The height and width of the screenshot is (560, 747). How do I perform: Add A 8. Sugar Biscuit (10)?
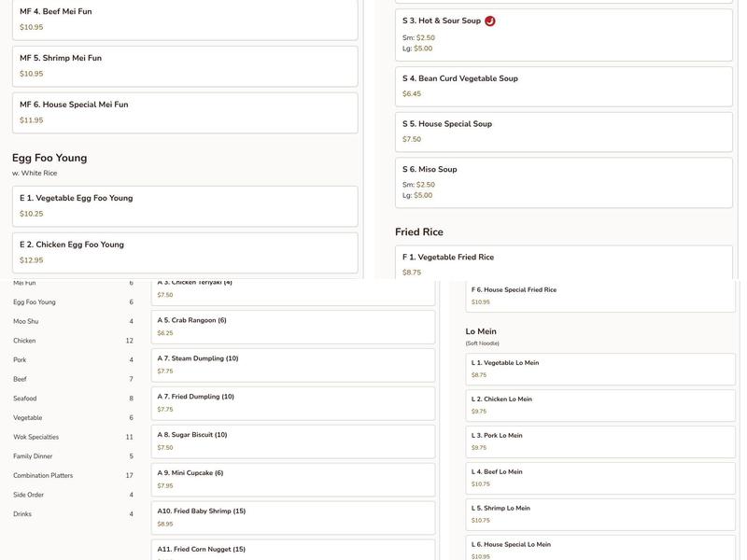[293, 441]
